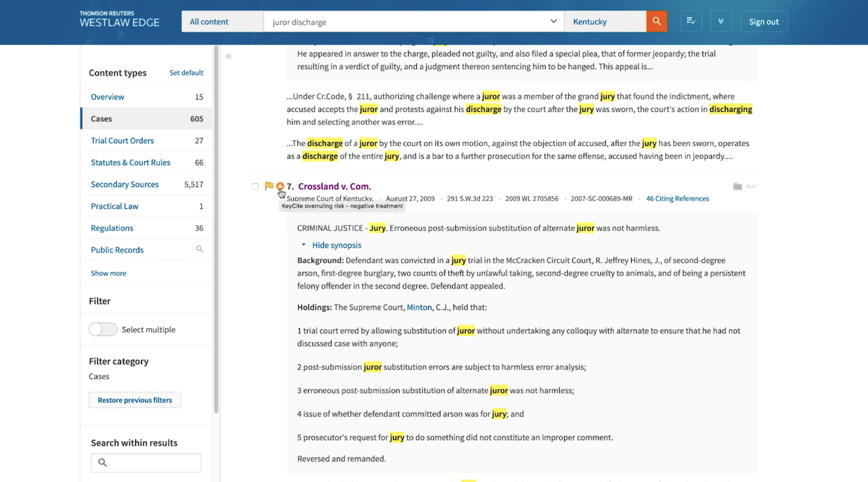
Task: Select Secondary Sources content type
Action: tap(125, 184)
